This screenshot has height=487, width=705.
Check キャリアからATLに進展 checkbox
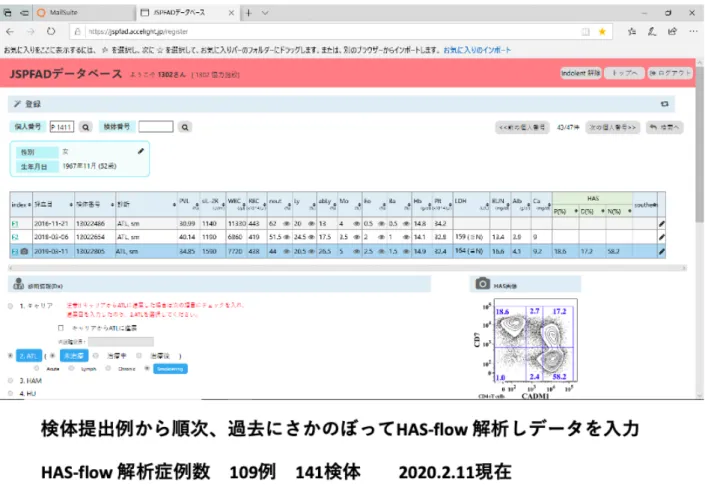tap(61, 328)
